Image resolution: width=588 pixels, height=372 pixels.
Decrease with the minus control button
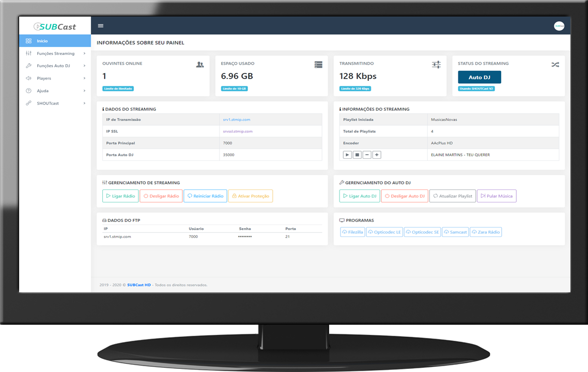tap(367, 155)
